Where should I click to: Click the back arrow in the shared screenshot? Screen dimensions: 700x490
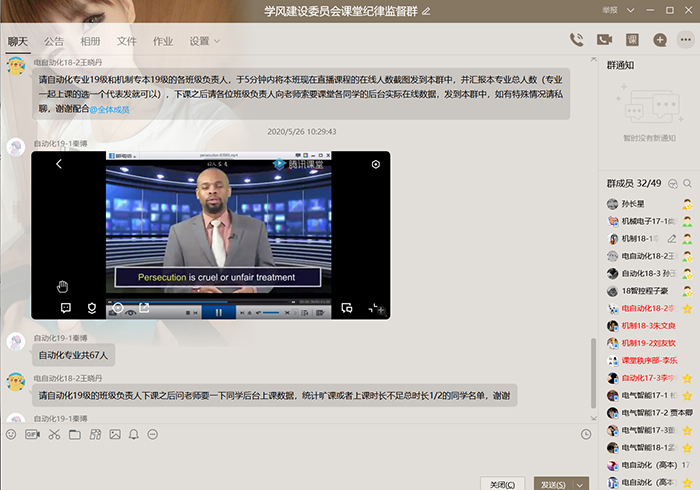click(59, 164)
